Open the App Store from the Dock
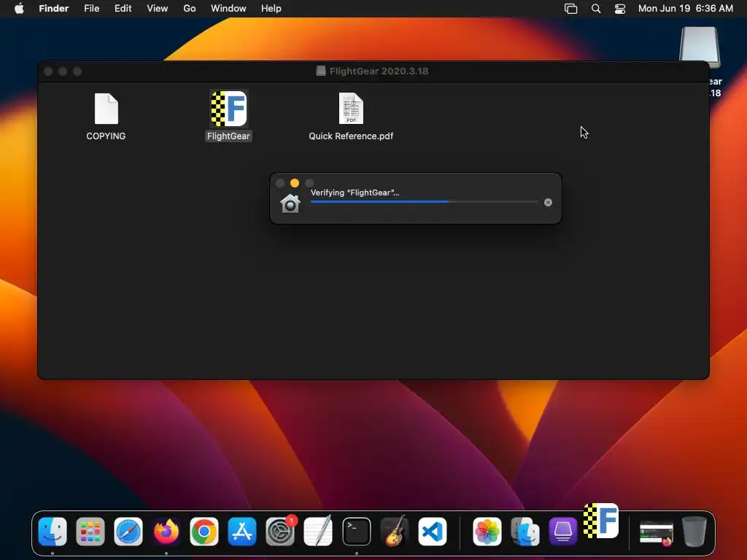This screenshot has height=560, width=747. (x=242, y=532)
